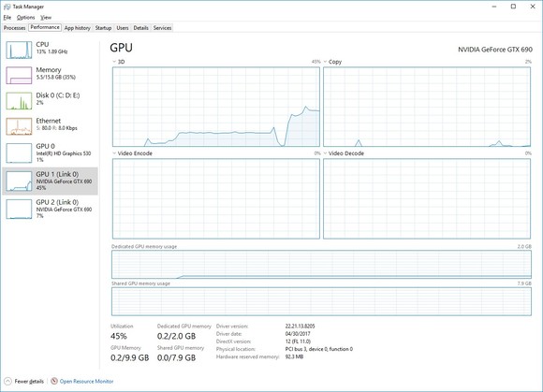Click the driver date 04/30/2017
Image resolution: width=543 pixels, height=392 pixels.
click(298, 334)
